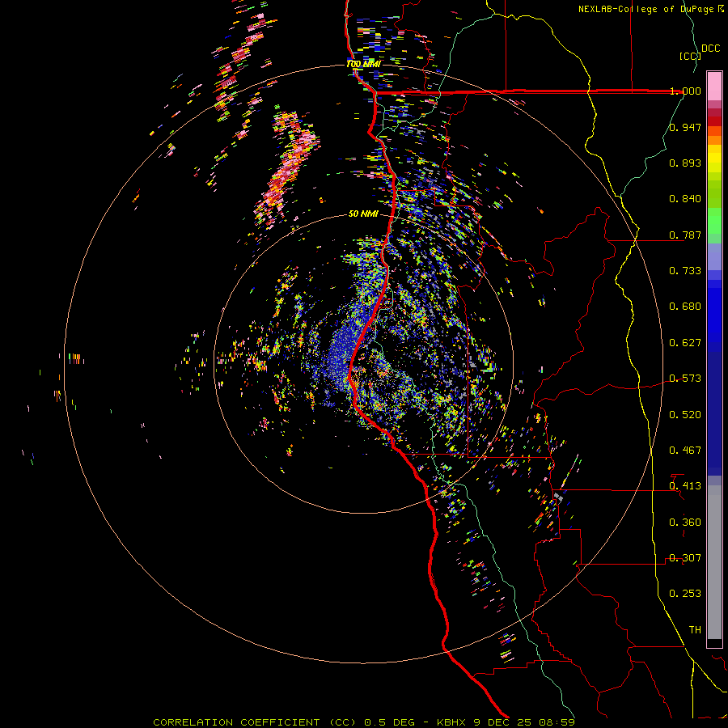Click the 50 NMI range ring label
The image size is (728, 728).
pyautogui.click(x=363, y=214)
